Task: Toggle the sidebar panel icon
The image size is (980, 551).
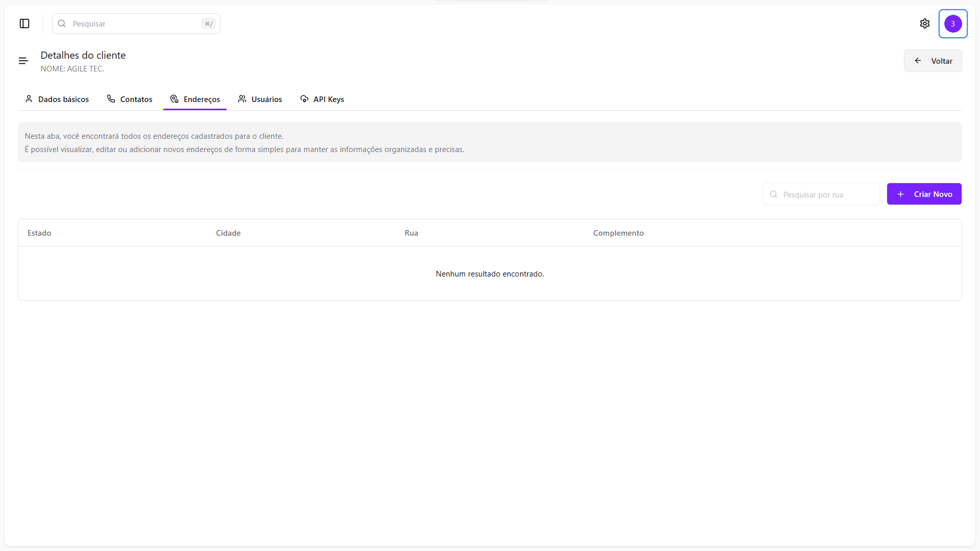Action: [x=24, y=23]
